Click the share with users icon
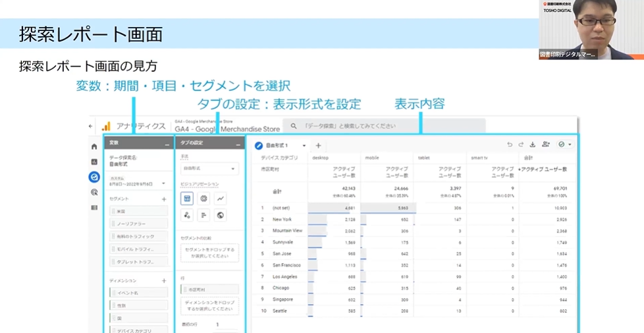 [545, 144]
